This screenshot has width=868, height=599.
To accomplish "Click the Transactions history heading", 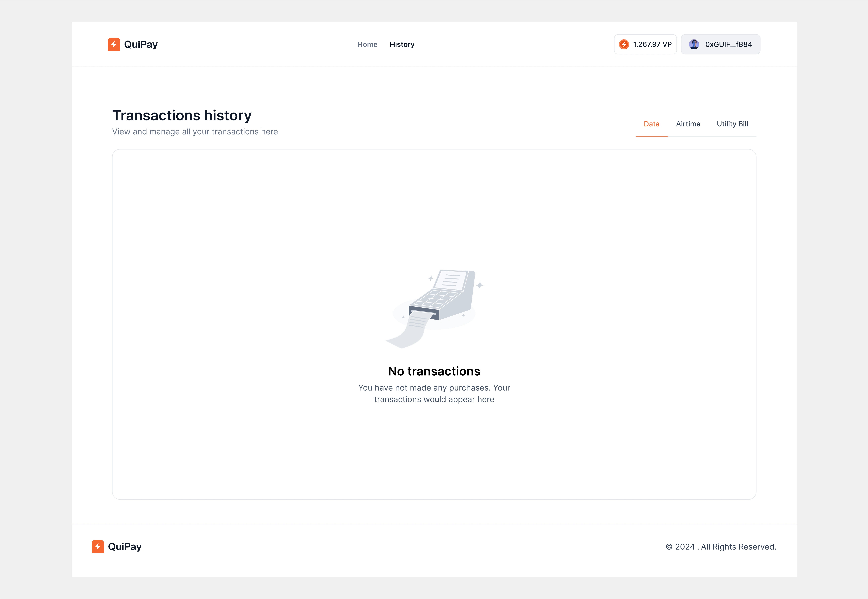I will [x=182, y=115].
